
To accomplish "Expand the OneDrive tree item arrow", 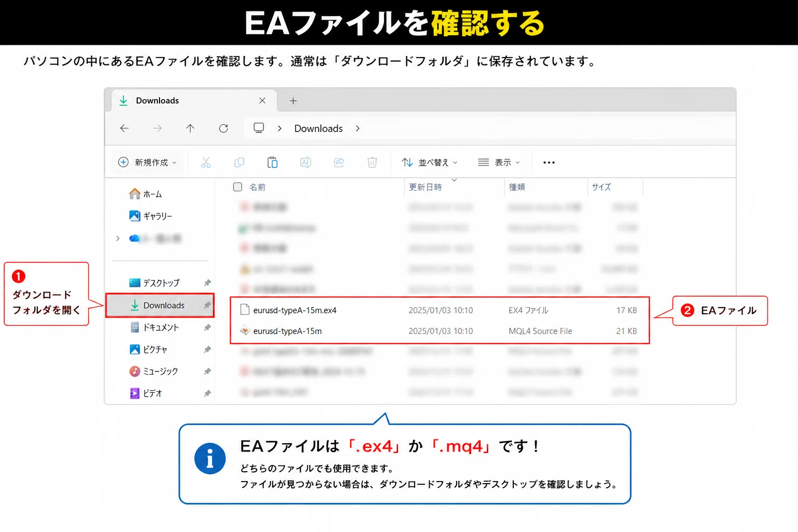I will pyautogui.click(x=118, y=238).
